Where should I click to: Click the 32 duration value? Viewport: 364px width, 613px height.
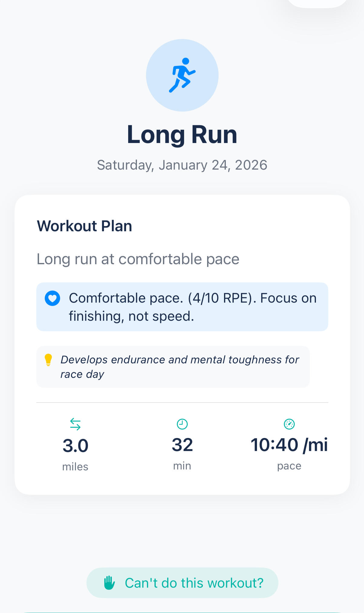(182, 445)
